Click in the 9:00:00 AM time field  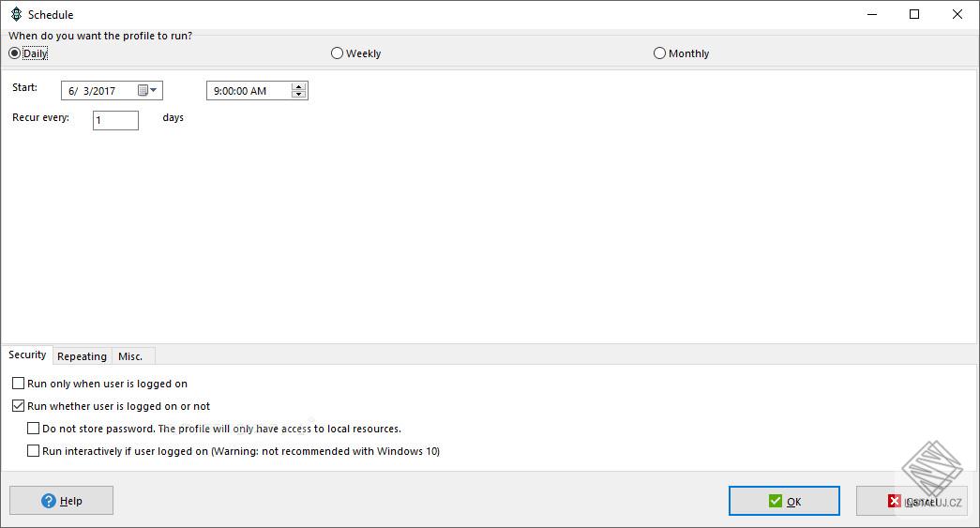coord(249,91)
